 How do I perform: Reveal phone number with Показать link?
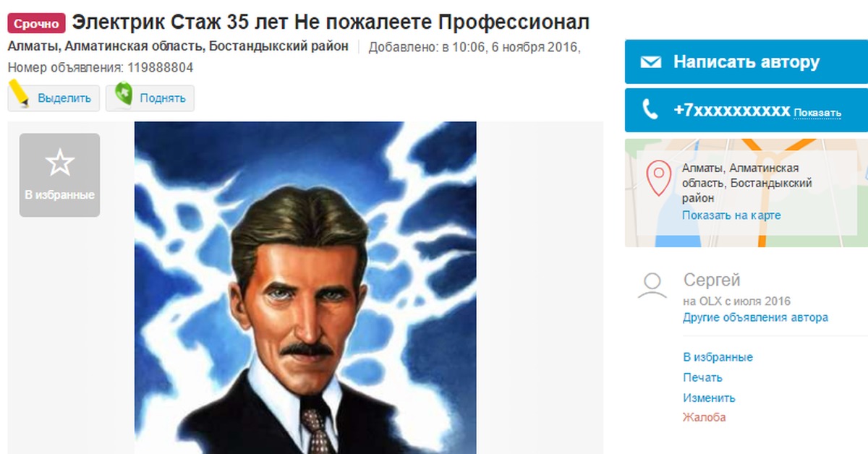tap(817, 113)
